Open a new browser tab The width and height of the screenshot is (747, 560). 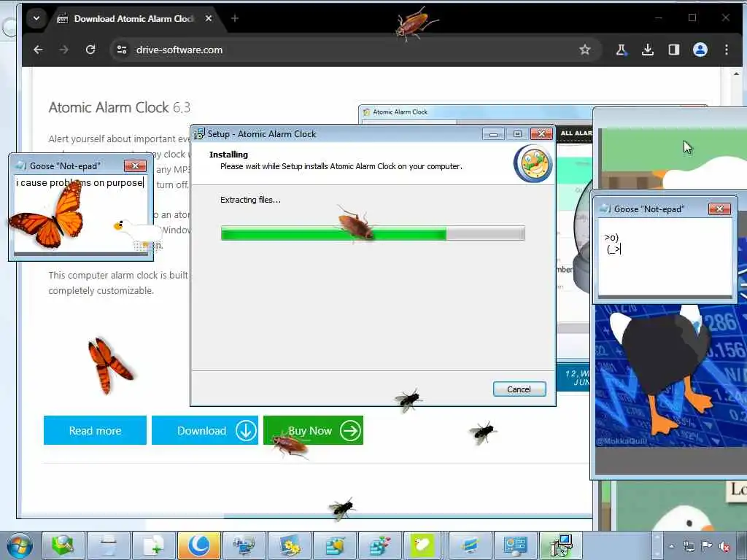(x=234, y=18)
